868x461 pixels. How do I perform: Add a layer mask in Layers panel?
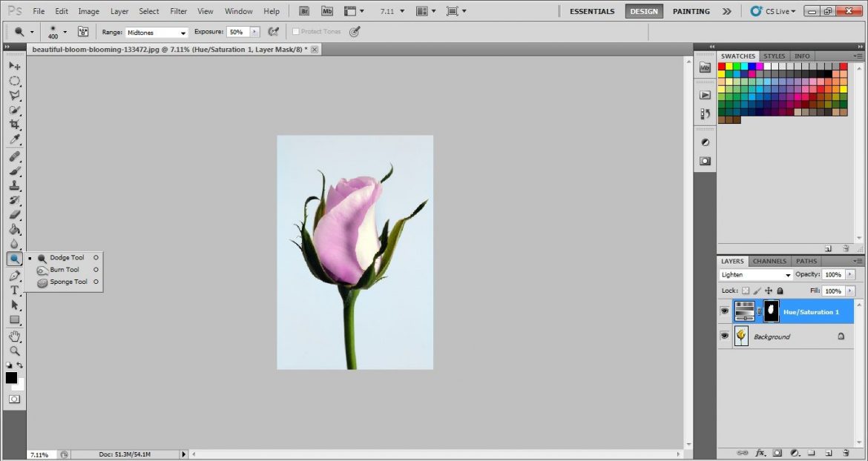coord(777,453)
